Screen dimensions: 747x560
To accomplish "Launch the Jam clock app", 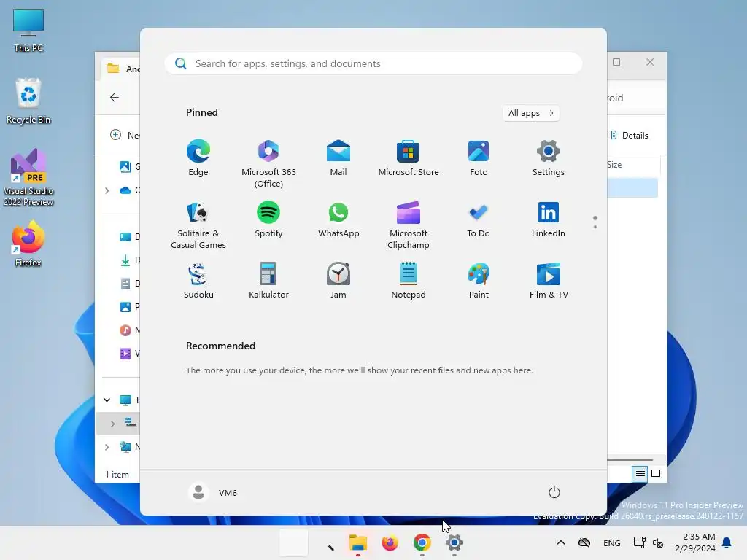I will point(338,281).
